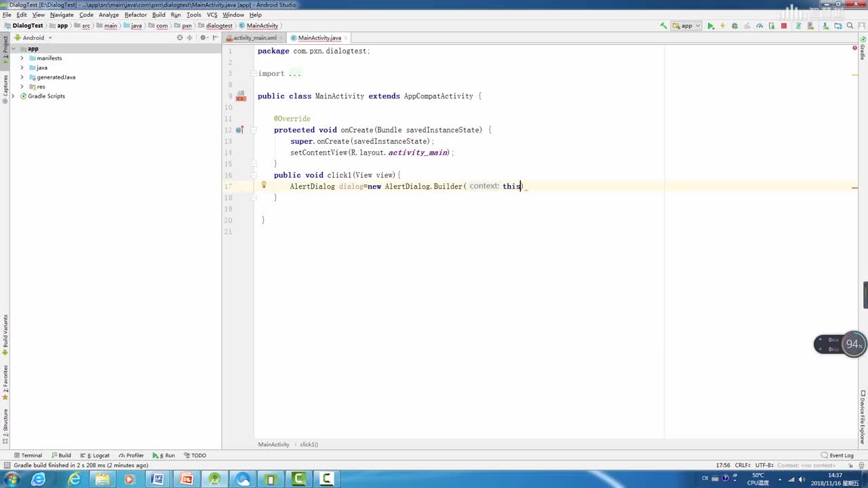Open the Build menu
This screenshot has height=488, width=868.
(159, 14)
